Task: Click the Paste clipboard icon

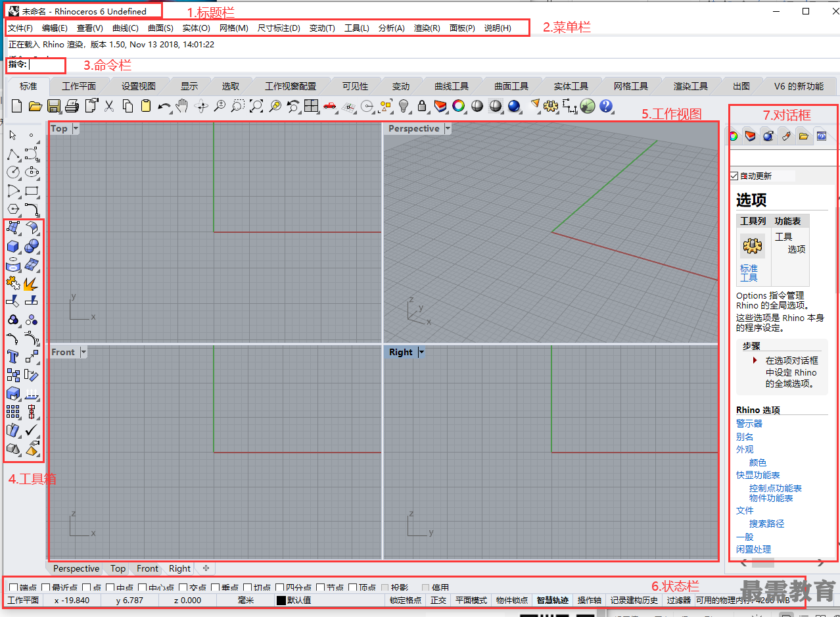Action: (146, 106)
